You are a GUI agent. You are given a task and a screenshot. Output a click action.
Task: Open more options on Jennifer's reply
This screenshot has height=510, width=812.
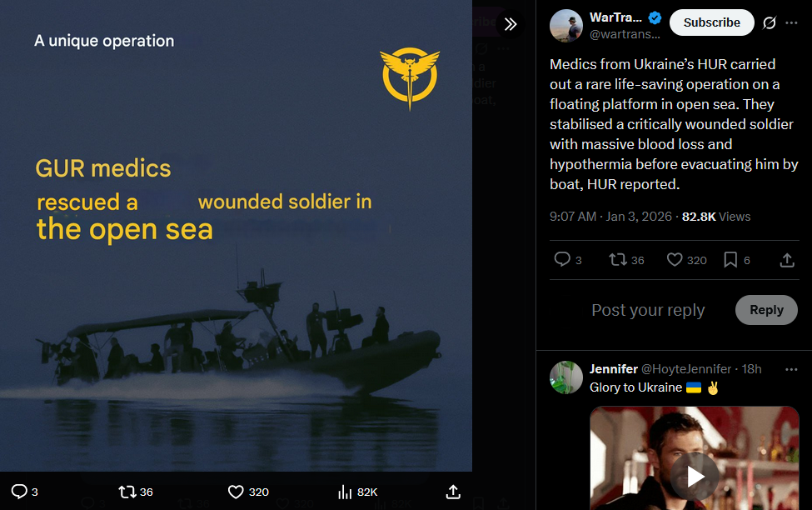click(x=790, y=368)
